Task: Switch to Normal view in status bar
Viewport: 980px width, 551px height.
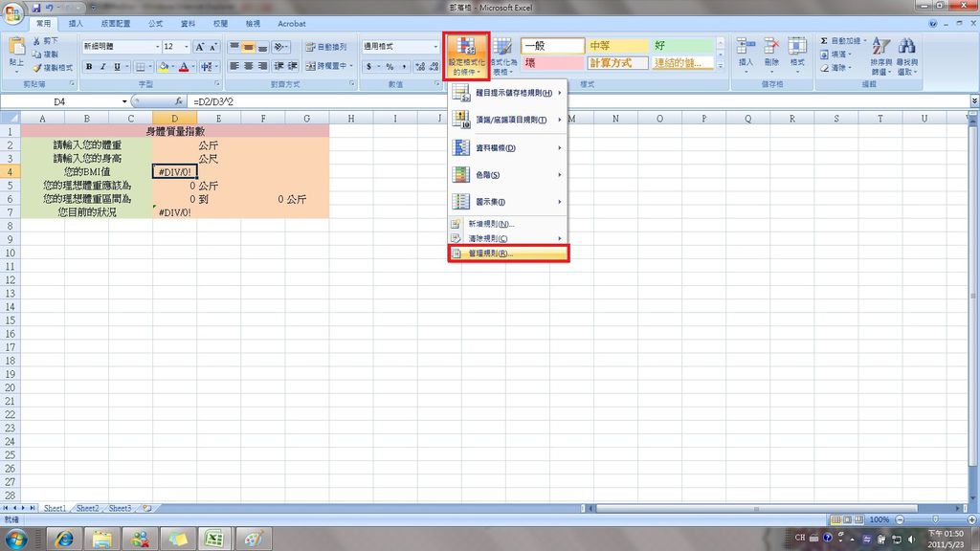Action: tap(835, 519)
